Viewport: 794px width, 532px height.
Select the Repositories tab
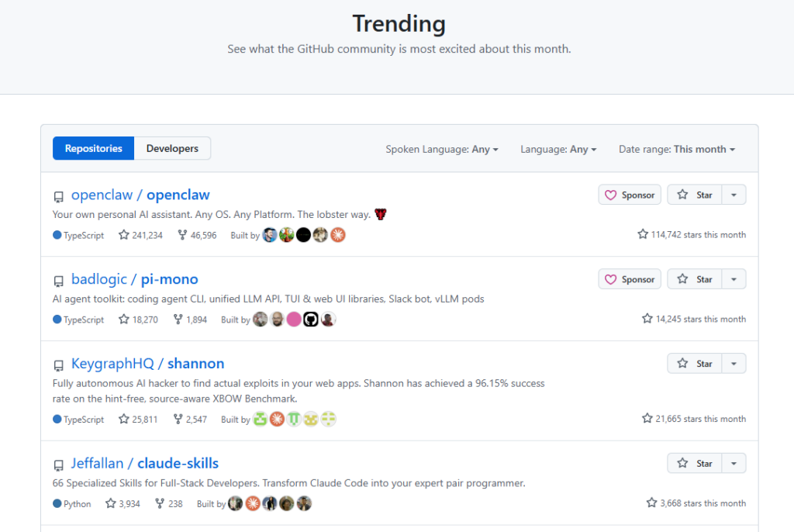(x=93, y=149)
